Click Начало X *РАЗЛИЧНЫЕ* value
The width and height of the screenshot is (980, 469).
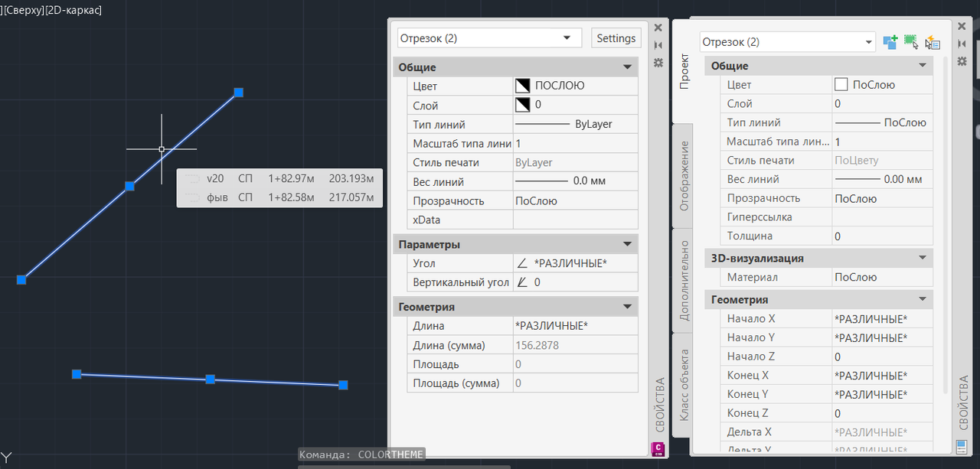(883, 318)
